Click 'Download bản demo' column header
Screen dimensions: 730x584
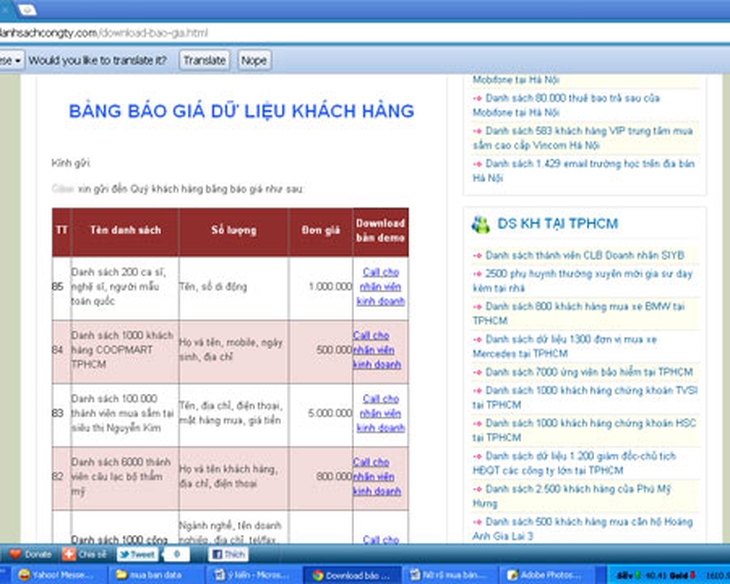coord(380,230)
